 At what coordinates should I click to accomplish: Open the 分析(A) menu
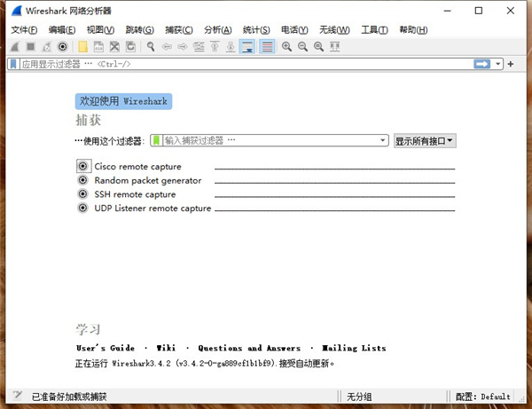[218, 30]
